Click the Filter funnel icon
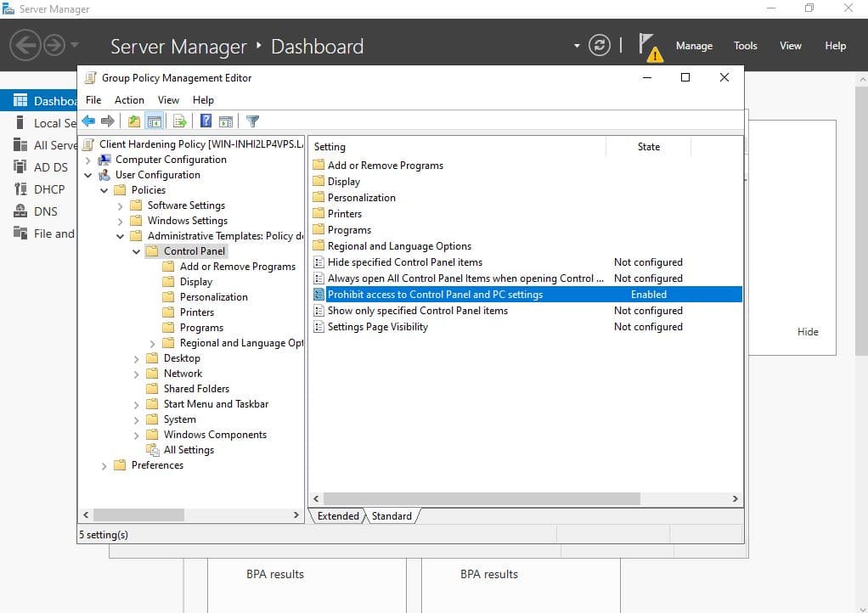Screen dimensions: 868x613 [x=252, y=121]
